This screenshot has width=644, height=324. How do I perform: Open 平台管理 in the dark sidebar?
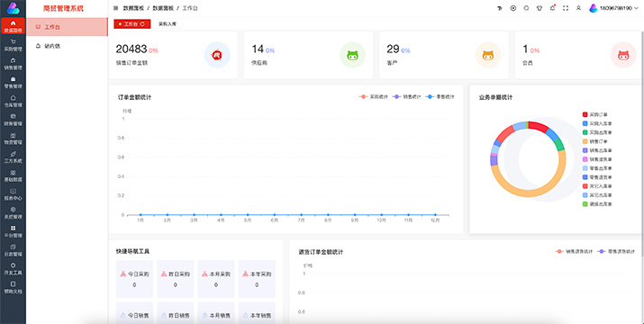14,231
